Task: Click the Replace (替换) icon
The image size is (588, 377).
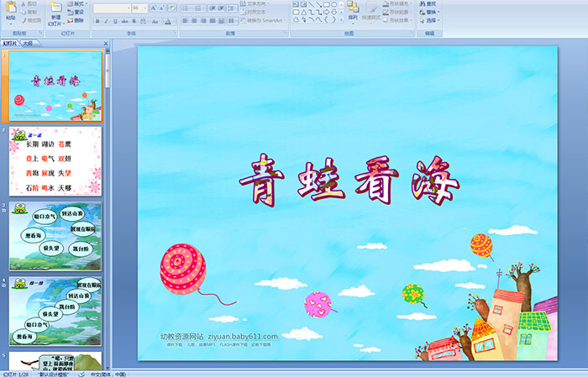Action: [429, 12]
